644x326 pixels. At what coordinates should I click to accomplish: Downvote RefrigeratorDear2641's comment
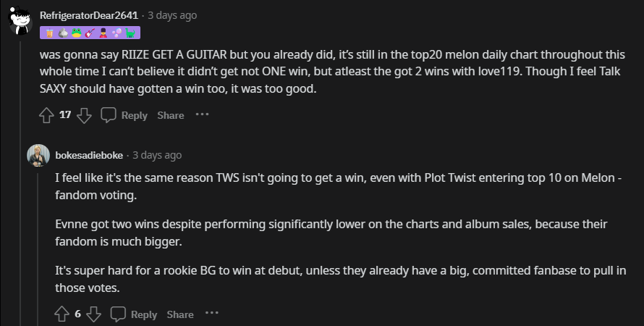pyautogui.click(x=84, y=115)
